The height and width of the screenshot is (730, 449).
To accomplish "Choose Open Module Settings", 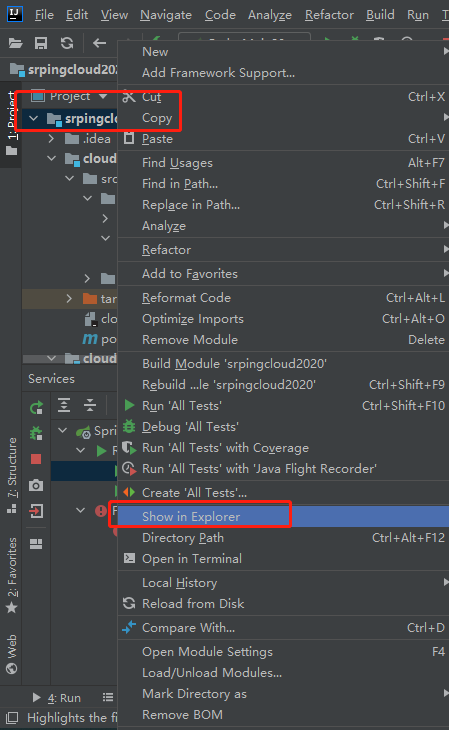I will [283, 652].
